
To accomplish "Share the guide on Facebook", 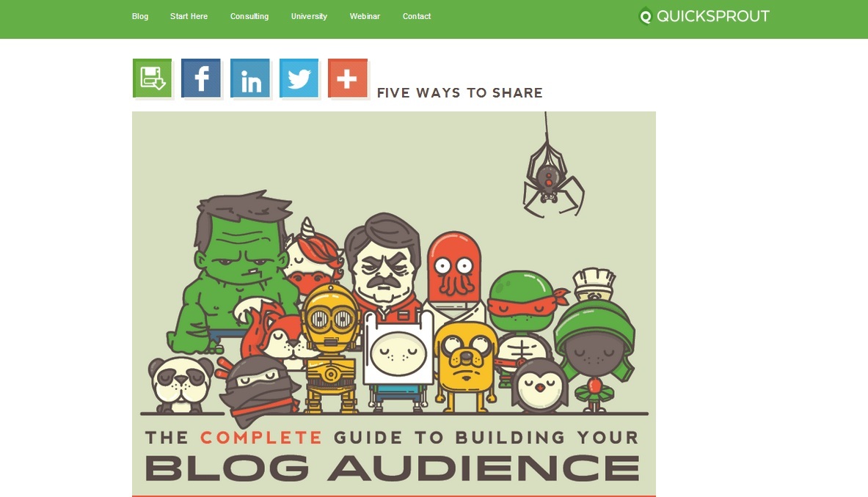I will (201, 78).
